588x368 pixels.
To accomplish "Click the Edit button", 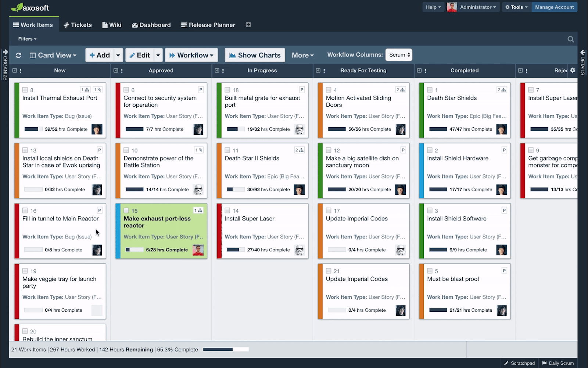I will pos(140,55).
